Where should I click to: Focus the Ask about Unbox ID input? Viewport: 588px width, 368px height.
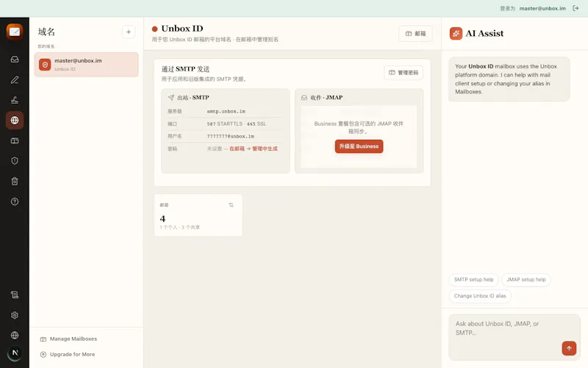point(514,337)
